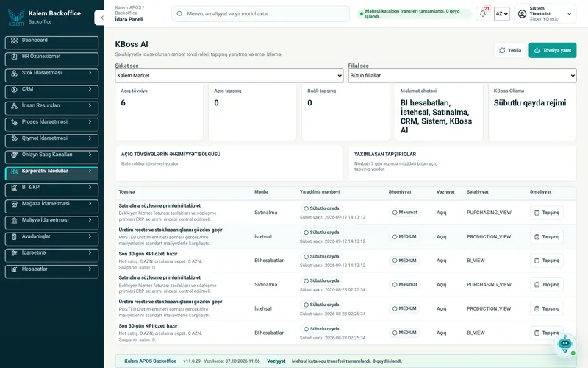This screenshot has width=588, height=368.
Task: Focus the Menyu, əməliyyat search field
Action: pyautogui.click(x=260, y=14)
